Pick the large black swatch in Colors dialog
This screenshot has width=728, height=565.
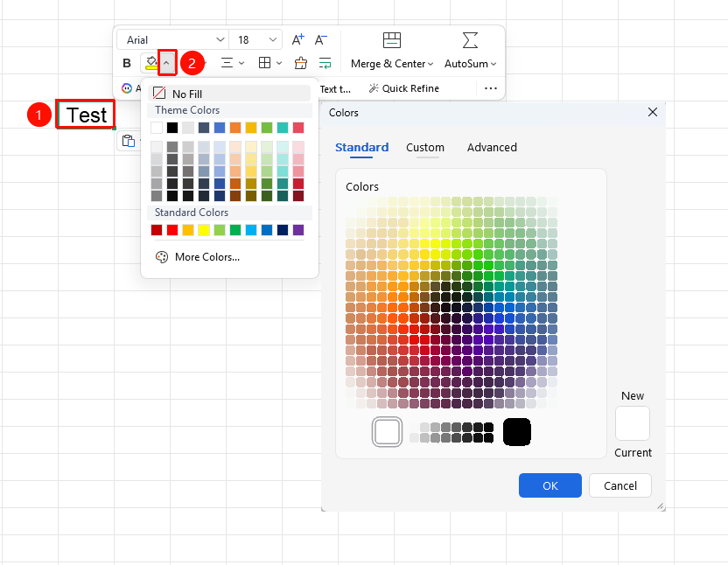click(517, 432)
